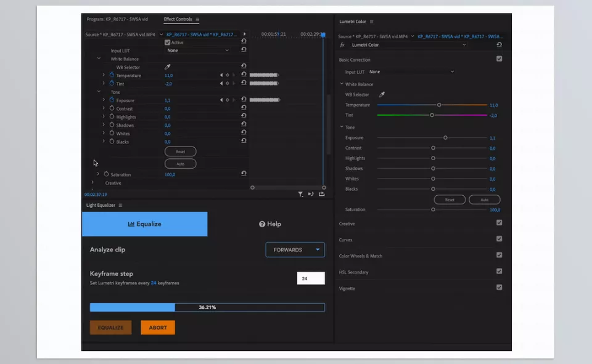Open the FORWARDS analyze direction dropdown
The image size is (592, 364).
(295, 249)
